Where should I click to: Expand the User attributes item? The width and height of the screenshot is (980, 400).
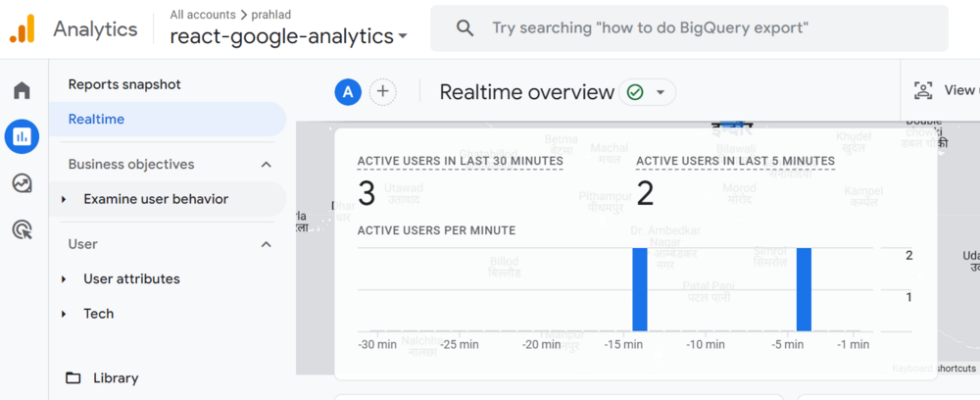tap(64, 279)
